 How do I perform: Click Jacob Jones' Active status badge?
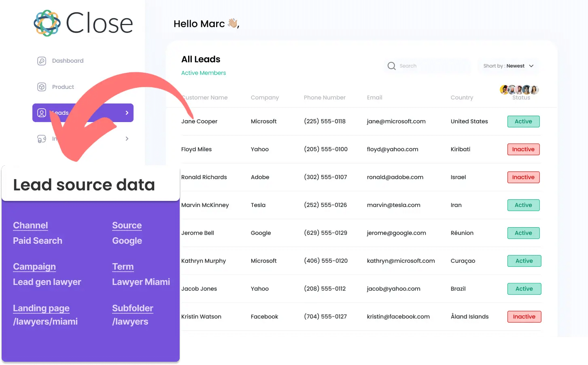click(x=524, y=289)
